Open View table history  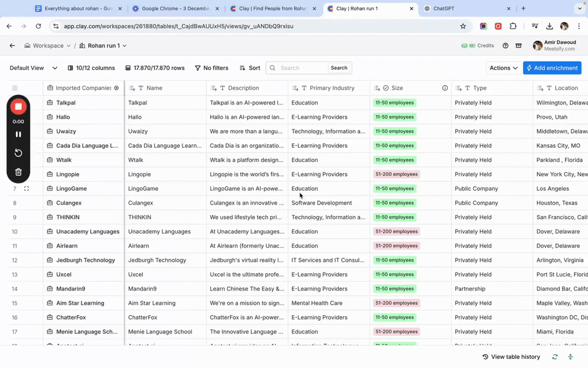click(x=511, y=357)
